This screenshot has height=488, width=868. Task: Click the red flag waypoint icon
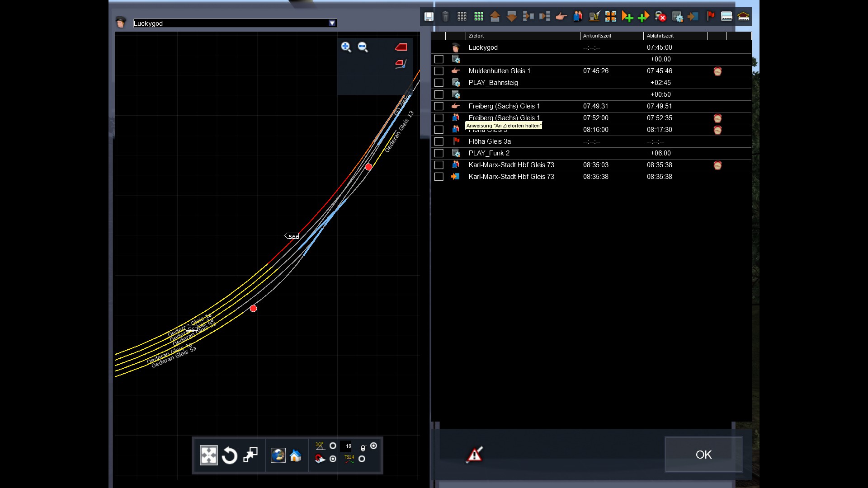point(710,17)
